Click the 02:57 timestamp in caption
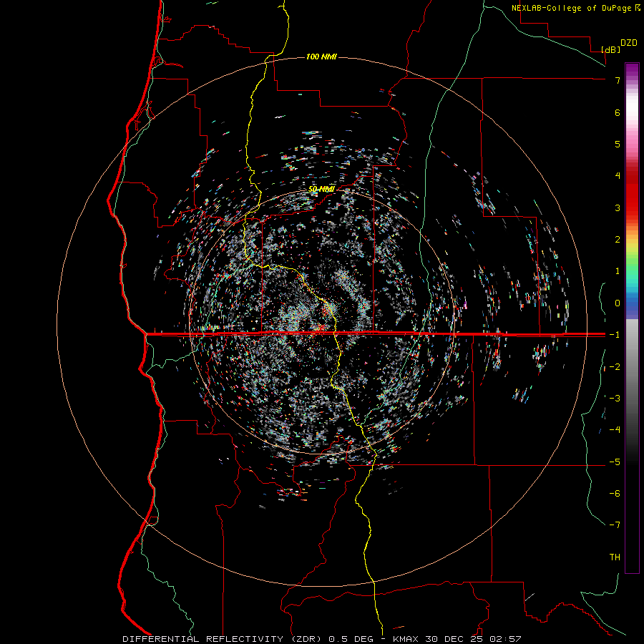644x644 pixels. pos(507,639)
